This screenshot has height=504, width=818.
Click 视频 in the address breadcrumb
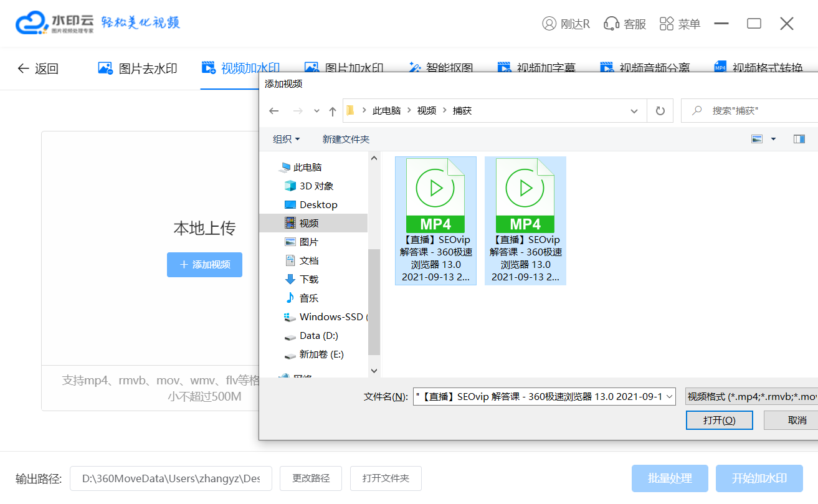[427, 111]
